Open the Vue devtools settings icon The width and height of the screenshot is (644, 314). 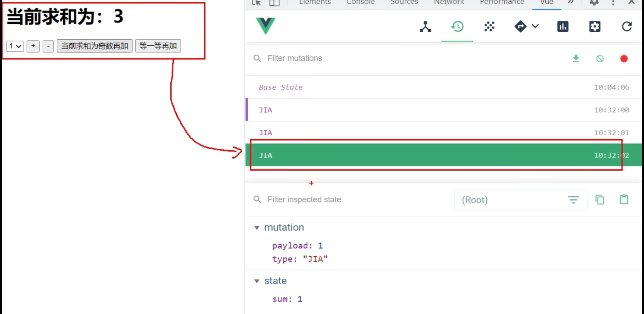click(x=595, y=27)
